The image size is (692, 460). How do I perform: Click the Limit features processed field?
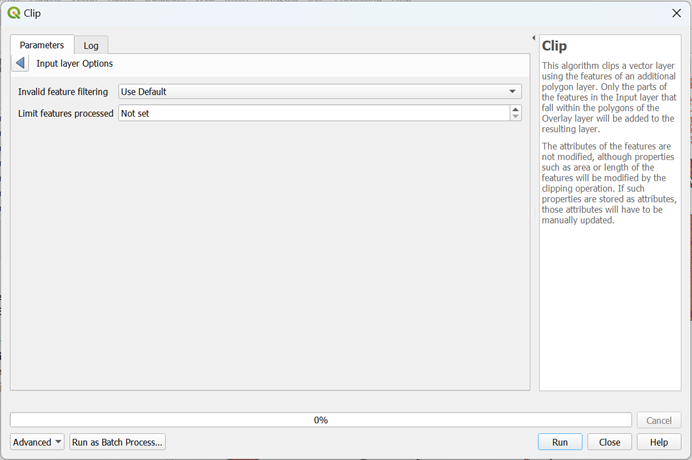pos(312,114)
